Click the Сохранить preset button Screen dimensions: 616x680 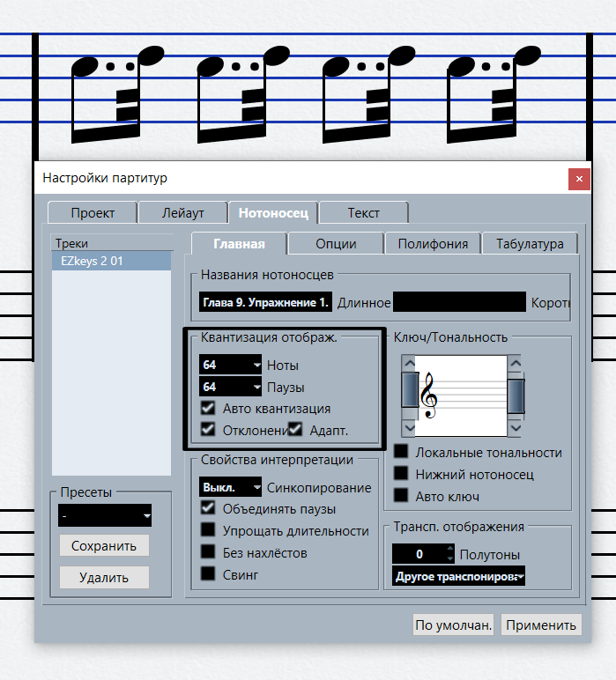pos(104,545)
